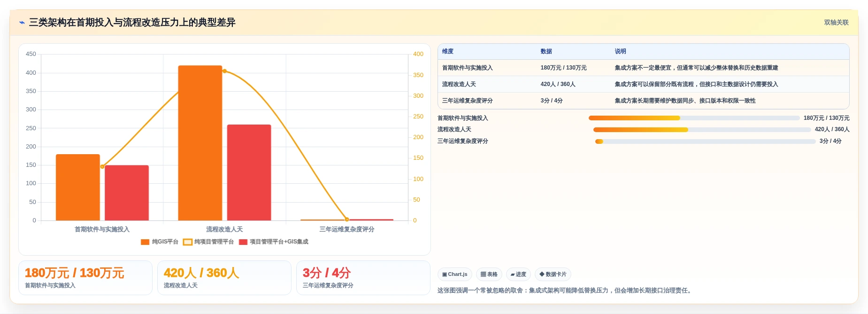Click the panel title 三类架构在首期投入
Screen dimensions: 868x314
tap(132, 23)
